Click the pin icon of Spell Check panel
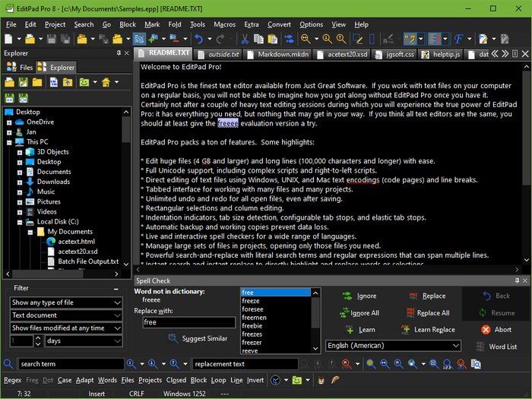Screen dimensions: 532x399 pos(517,280)
